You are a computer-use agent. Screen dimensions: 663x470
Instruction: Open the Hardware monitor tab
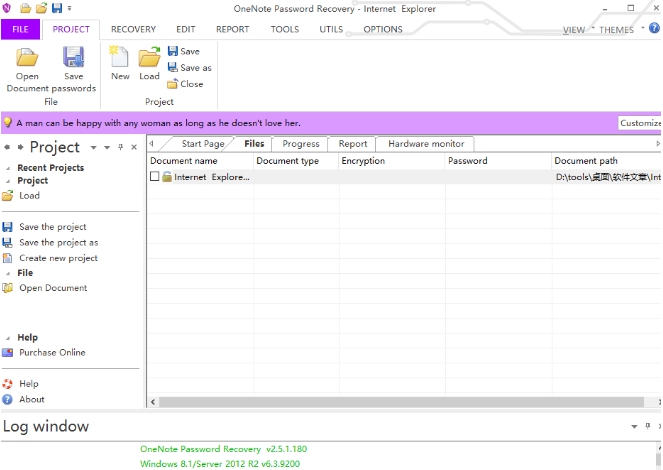point(426,144)
